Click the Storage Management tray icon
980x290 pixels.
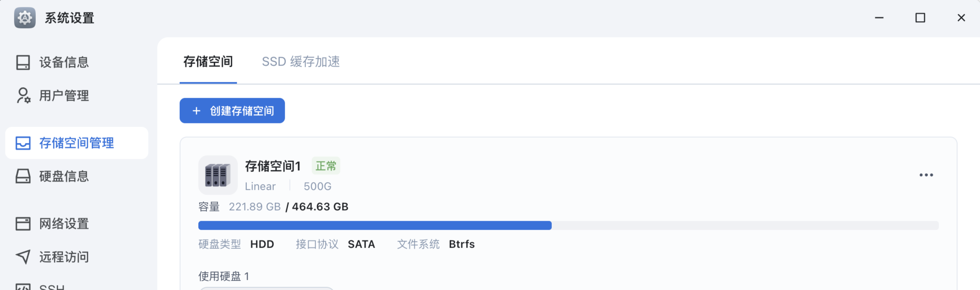coord(23,143)
